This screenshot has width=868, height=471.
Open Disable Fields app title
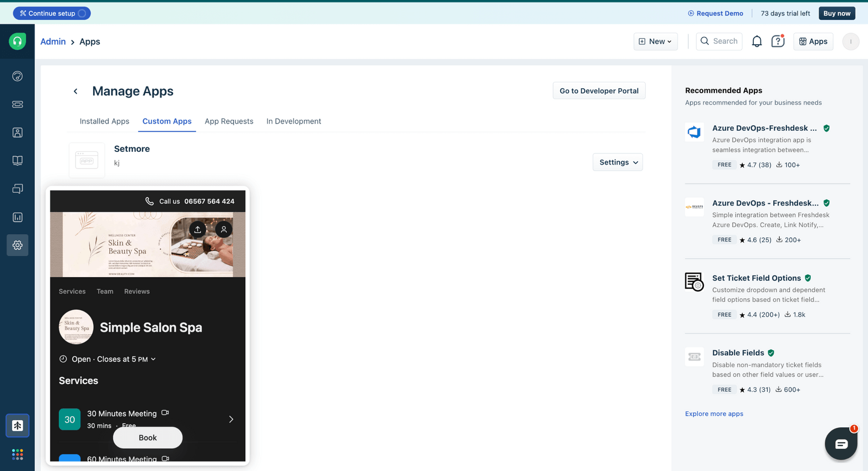(738, 353)
